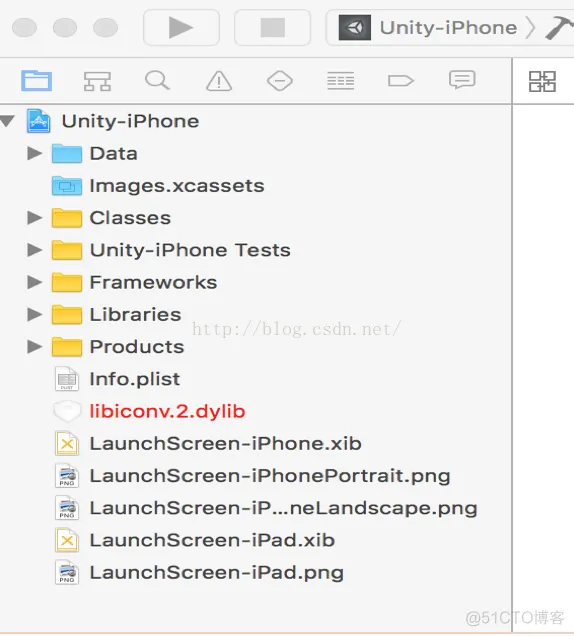Click the Stop button in toolbar
Viewport: 574px width, 636px height.
pos(273,28)
